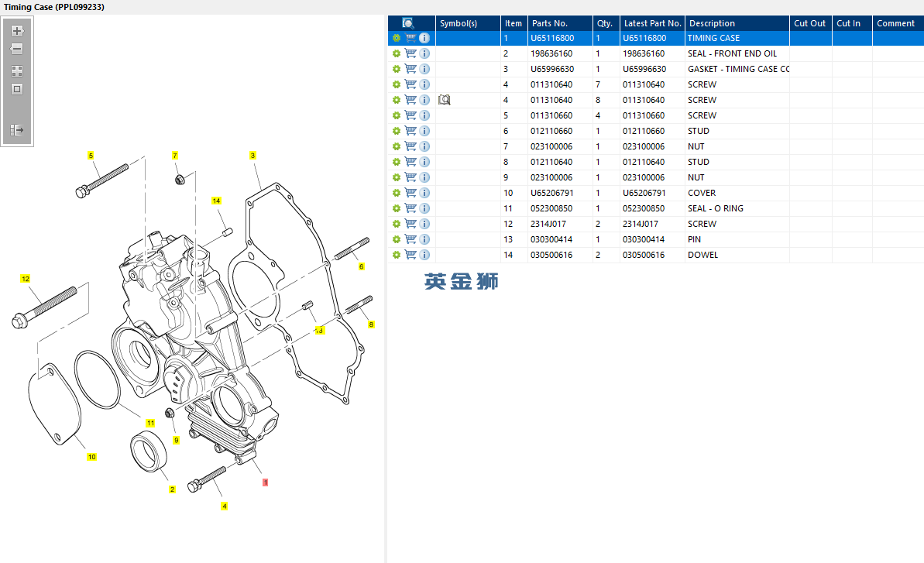
Task: Open info for GASKET - TIMING CASE row
Action: point(424,69)
